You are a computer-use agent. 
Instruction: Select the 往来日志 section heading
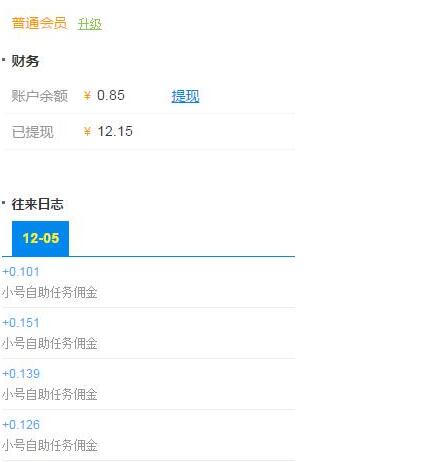(37, 204)
